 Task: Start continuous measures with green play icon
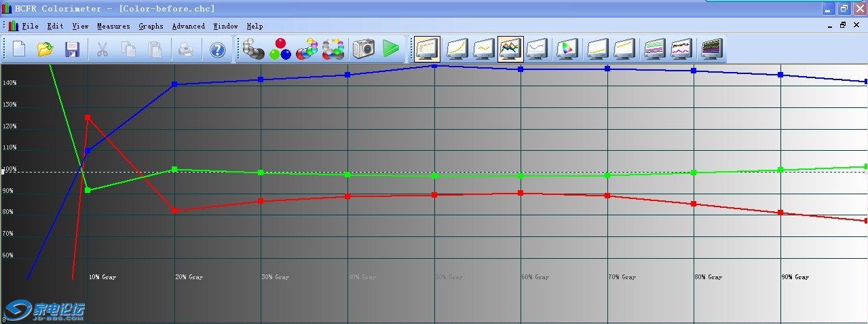[x=390, y=49]
